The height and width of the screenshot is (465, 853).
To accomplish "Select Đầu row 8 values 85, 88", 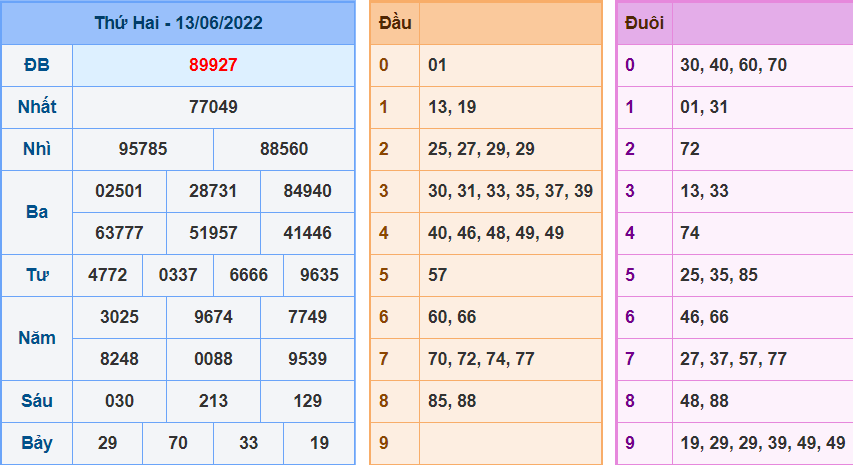I will 452,401.
